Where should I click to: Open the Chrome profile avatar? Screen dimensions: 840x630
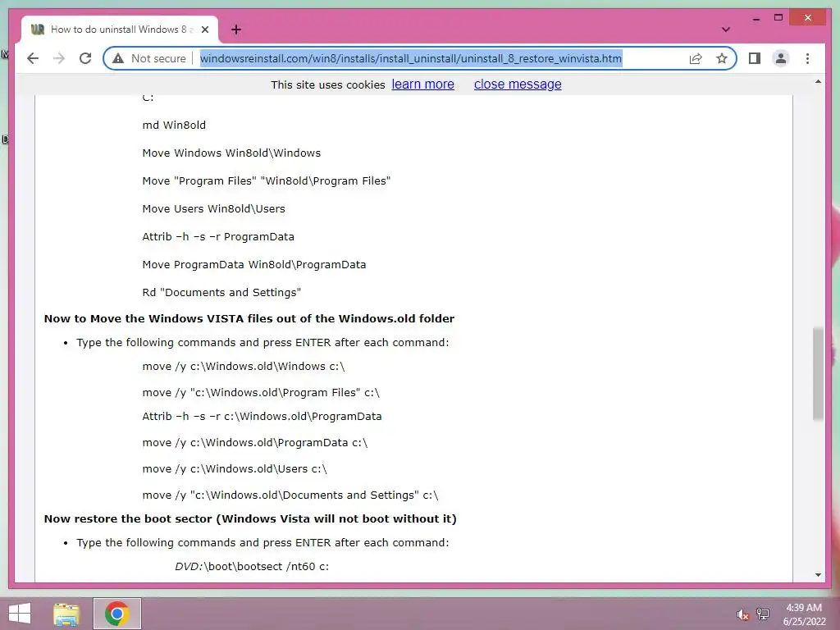coord(781,58)
